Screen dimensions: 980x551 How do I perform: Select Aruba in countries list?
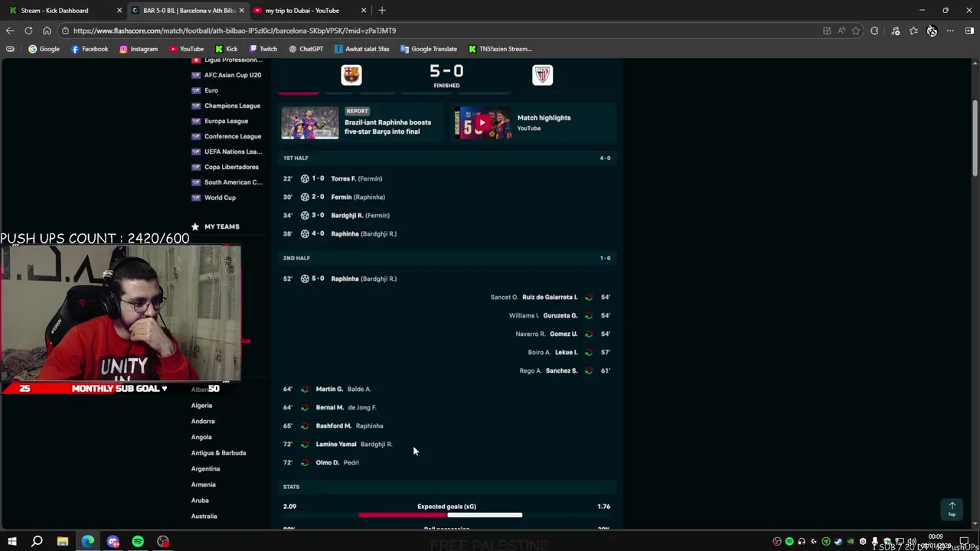[x=200, y=500]
